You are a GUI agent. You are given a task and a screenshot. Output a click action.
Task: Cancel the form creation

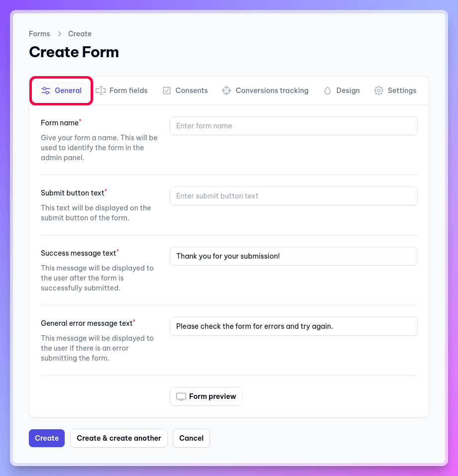(x=191, y=438)
